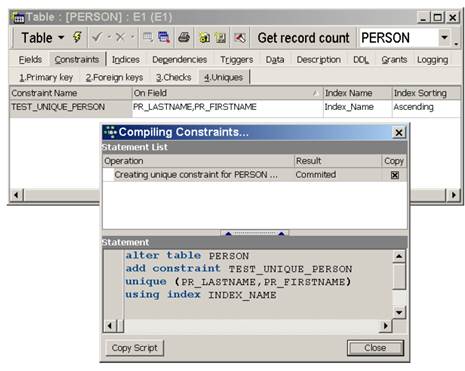The width and height of the screenshot is (465, 371).
Task: Click the Index Name column header
Action: pos(357,93)
